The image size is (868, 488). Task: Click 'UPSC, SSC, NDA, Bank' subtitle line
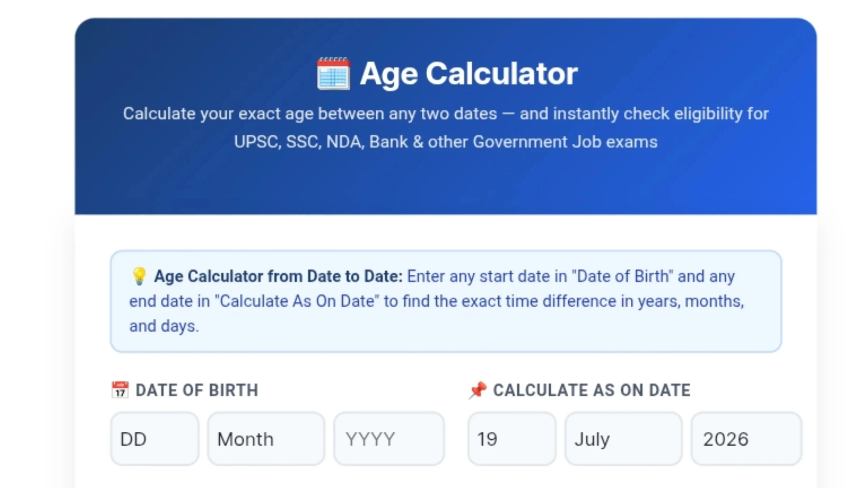(446, 142)
